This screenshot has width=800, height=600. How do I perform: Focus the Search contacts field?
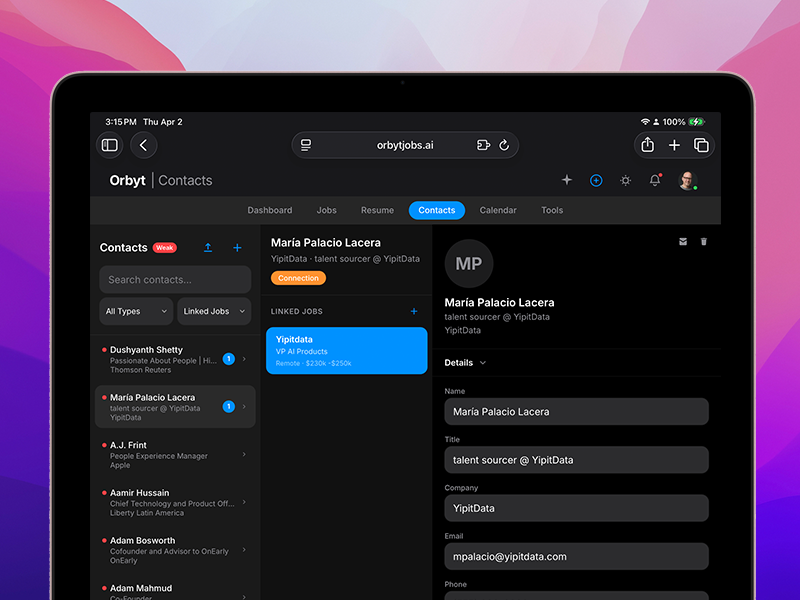(x=175, y=280)
